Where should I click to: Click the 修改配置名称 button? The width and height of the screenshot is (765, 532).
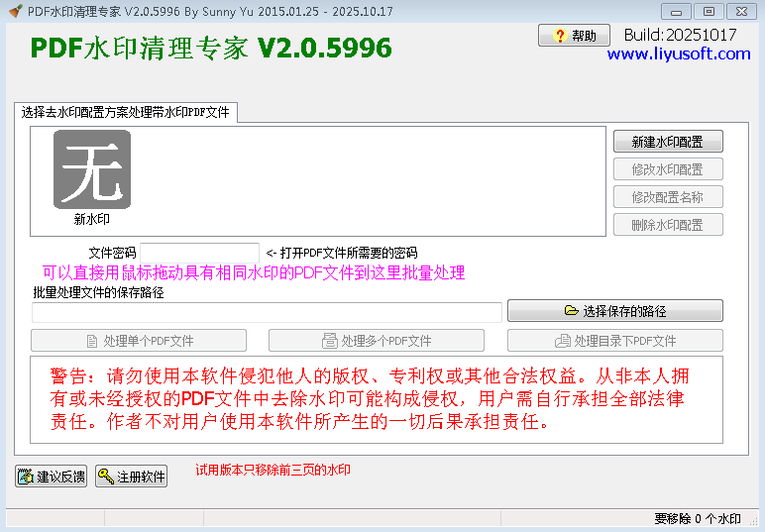click(668, 197)
